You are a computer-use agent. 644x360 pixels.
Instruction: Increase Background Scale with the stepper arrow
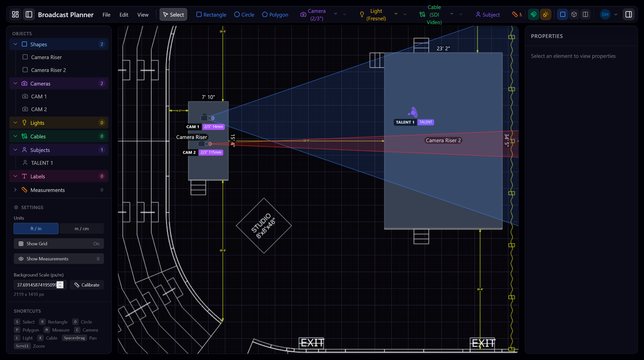click(x=60, y=283)
